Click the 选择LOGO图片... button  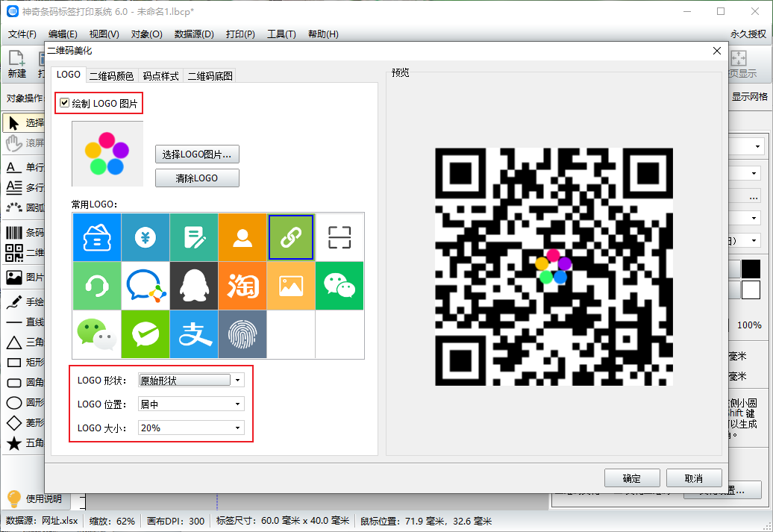(197, 154)
